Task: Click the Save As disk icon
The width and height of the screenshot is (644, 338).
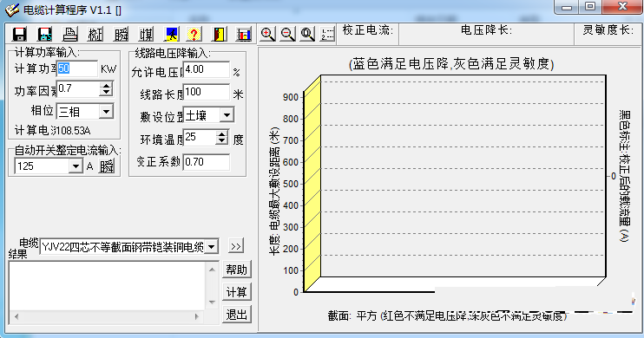Action: tap(45, 34)
